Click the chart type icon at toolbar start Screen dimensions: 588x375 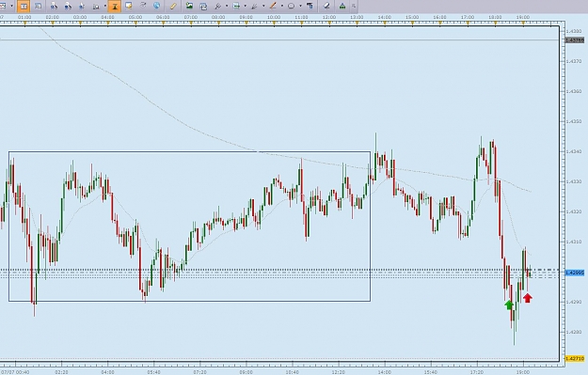[3, 6]
